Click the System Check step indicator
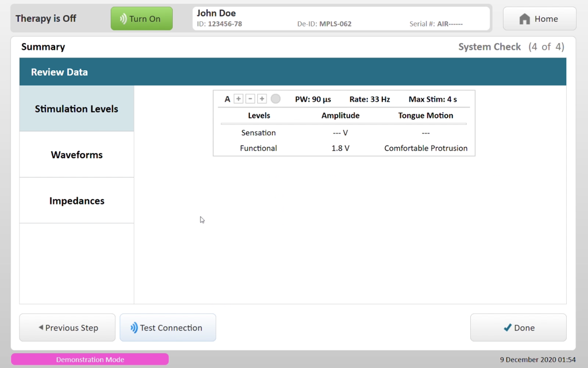Image resolution: width=588 pixels, height=368 pixels. pos(511,47)
